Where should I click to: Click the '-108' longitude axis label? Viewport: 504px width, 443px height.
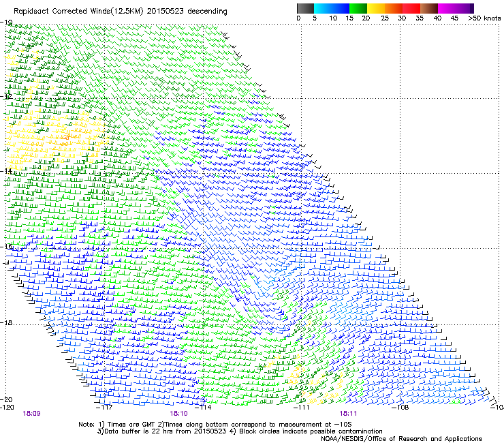click(400, 408)
